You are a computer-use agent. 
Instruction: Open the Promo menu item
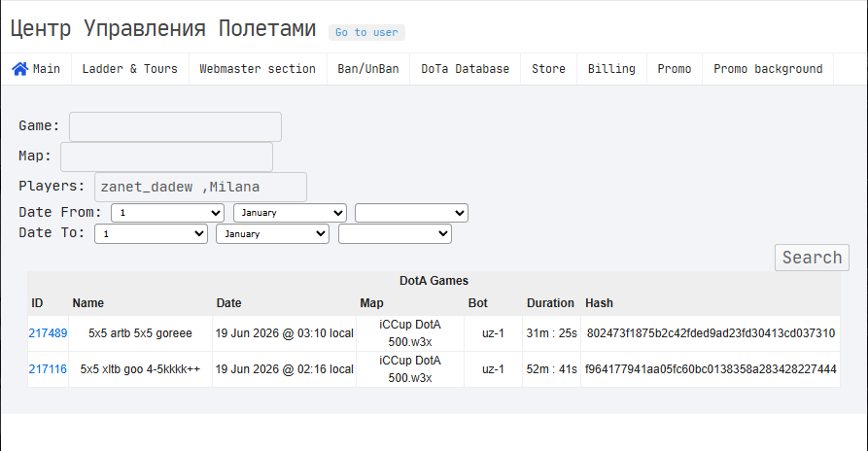click(x=675, y=69)
